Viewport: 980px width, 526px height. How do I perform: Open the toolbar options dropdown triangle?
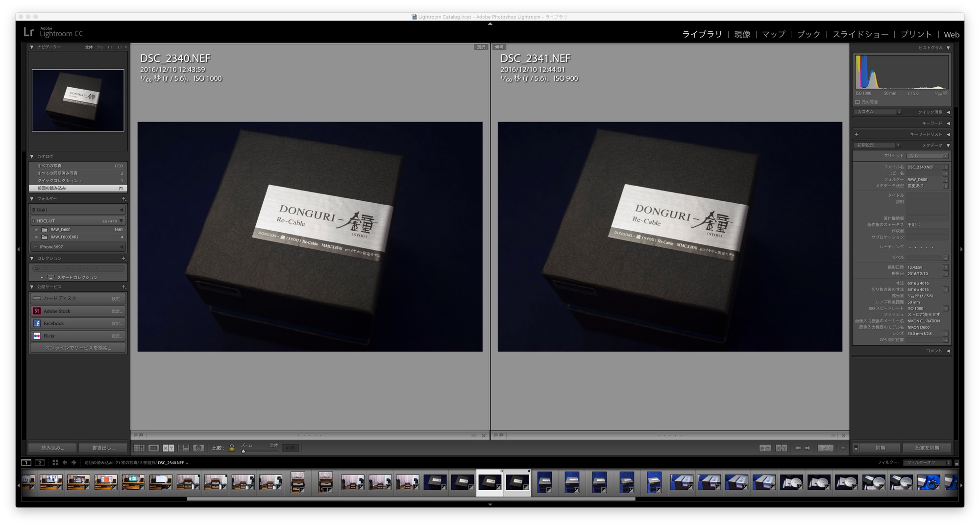tap(843, 448)
